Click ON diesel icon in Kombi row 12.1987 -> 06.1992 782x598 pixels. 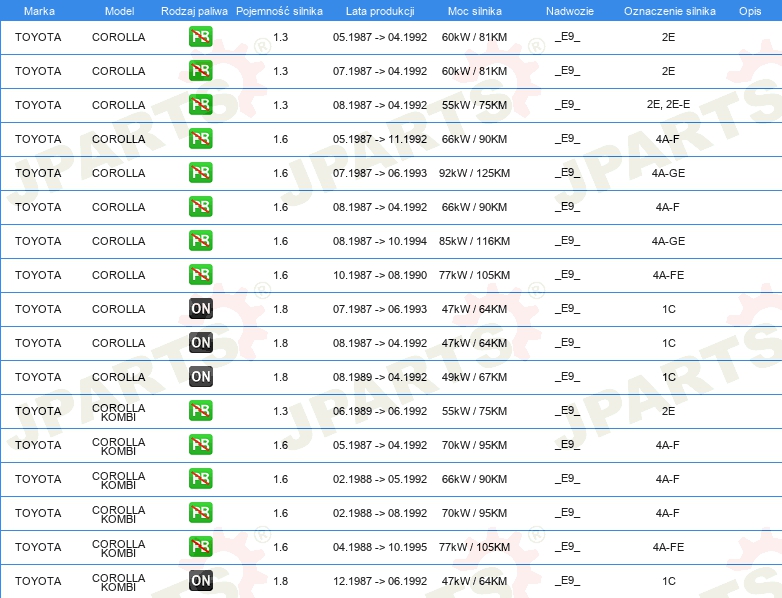200,581
